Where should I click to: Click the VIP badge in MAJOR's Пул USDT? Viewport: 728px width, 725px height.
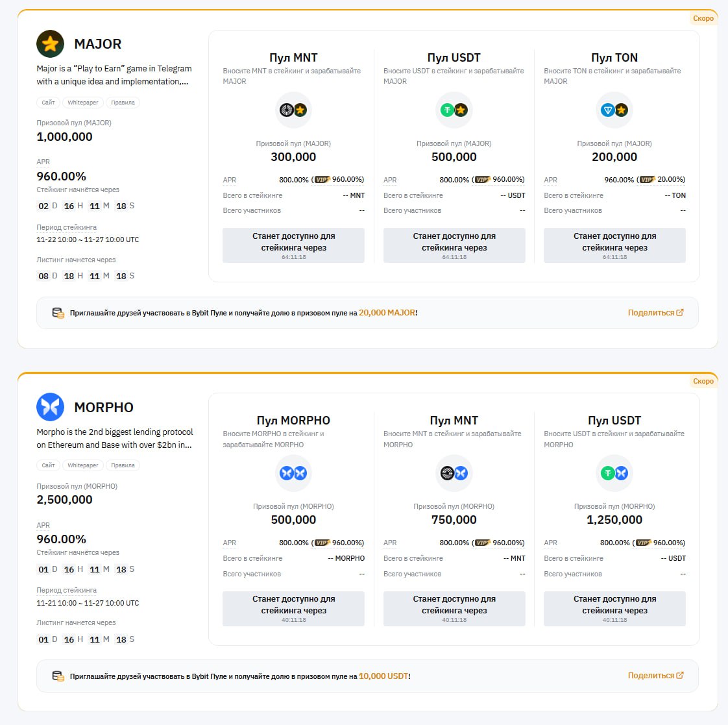click(483, 179)
